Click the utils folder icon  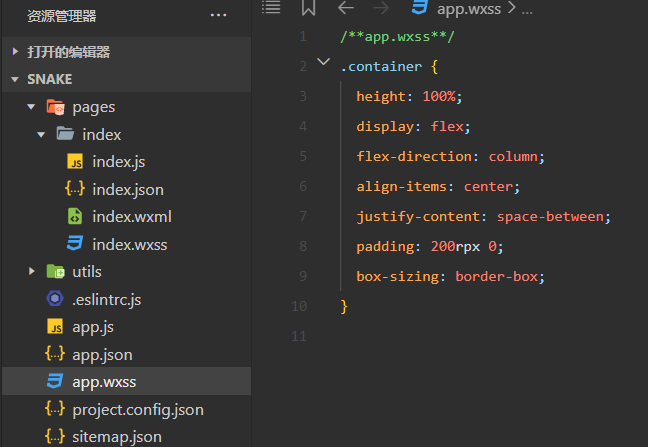55,271
